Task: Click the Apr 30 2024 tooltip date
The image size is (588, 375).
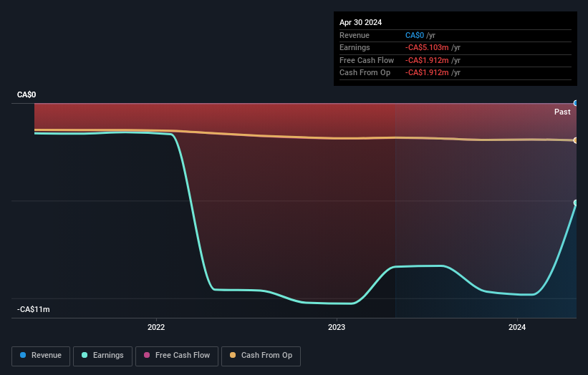Action: pos(360,22)
